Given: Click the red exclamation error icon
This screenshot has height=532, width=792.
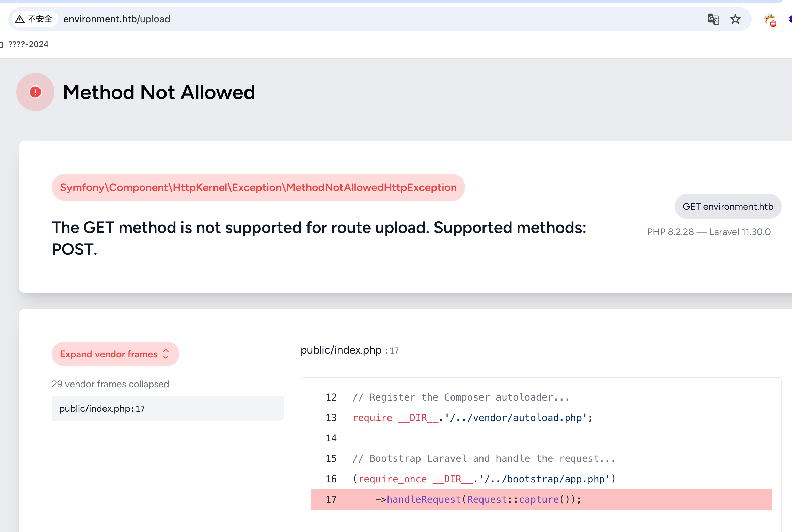Looking at the screenshot, I should click(35, 92).
